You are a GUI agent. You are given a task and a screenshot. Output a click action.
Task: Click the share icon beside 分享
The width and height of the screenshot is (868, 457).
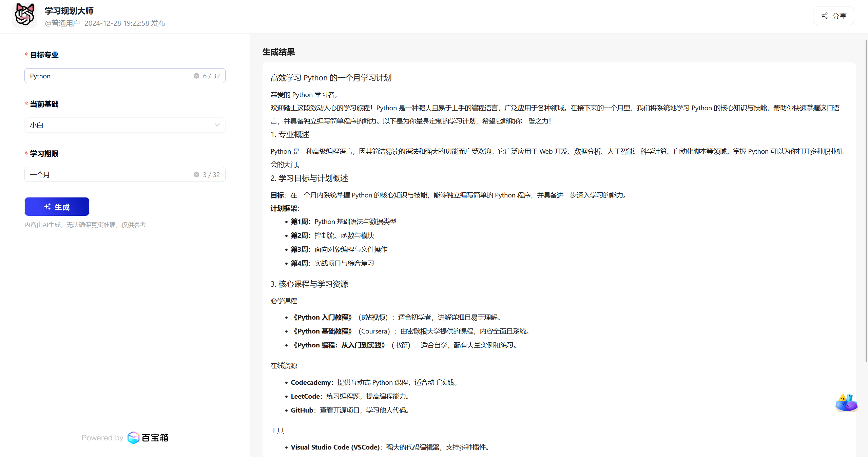[x=824, y=16]
